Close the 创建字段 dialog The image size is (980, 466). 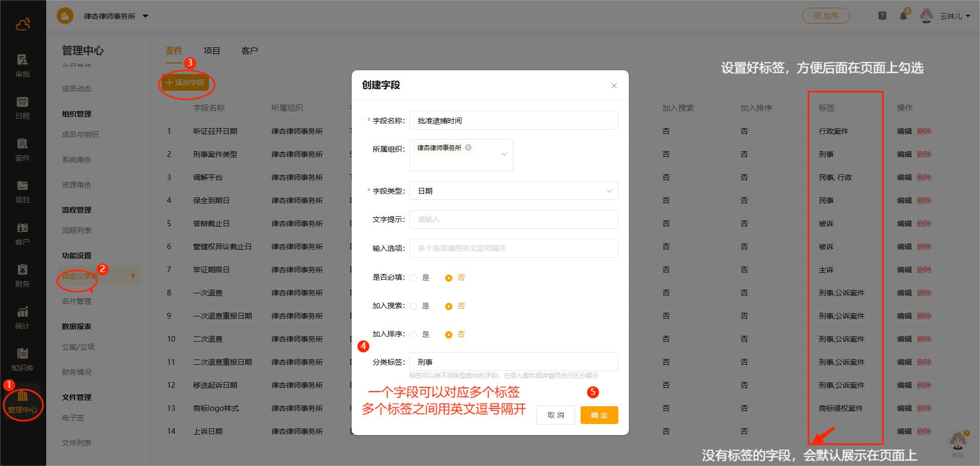[x=614, y=86]
